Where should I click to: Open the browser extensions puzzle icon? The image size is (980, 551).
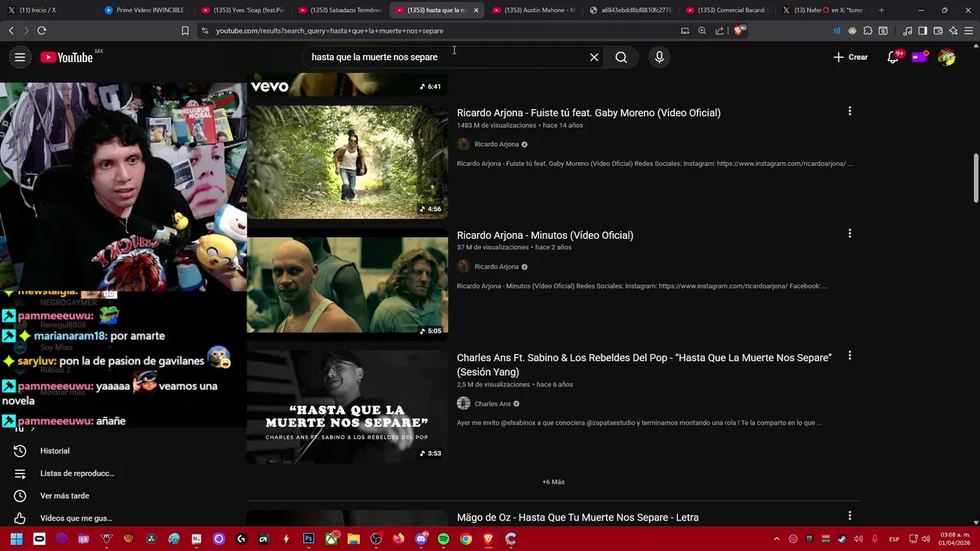click(867, 31)
